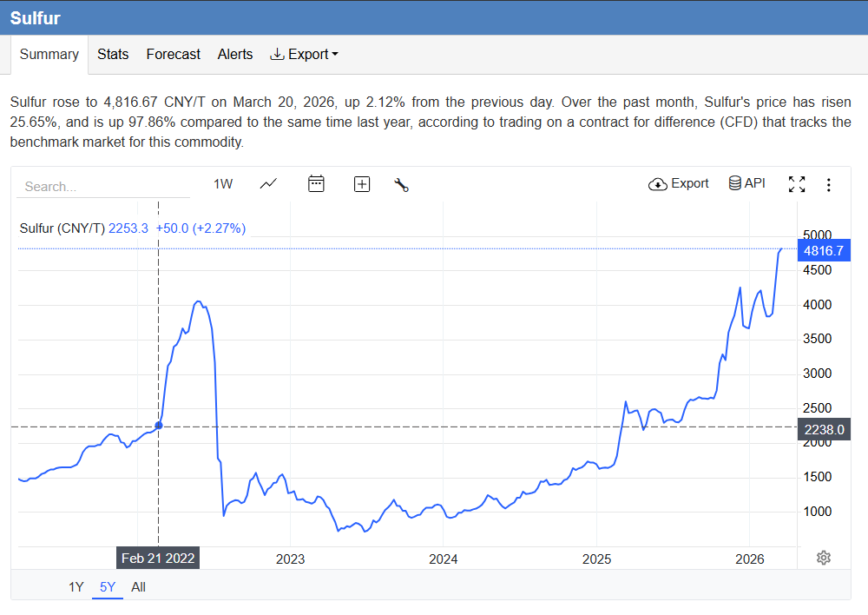Open the calendar date range picker
The width and height of the screenshot is (868, 615).
(316, 184)
